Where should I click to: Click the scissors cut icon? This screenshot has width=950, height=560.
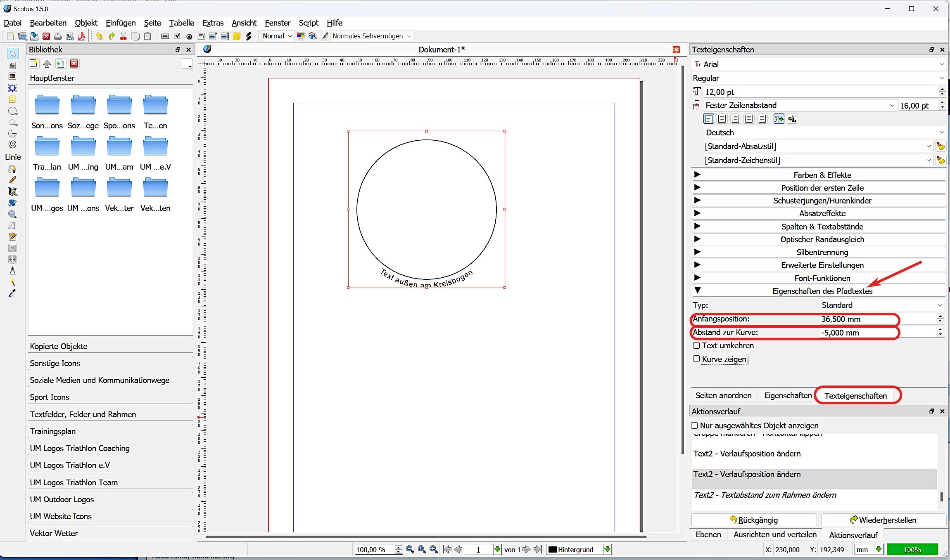[x=123, y=36]
